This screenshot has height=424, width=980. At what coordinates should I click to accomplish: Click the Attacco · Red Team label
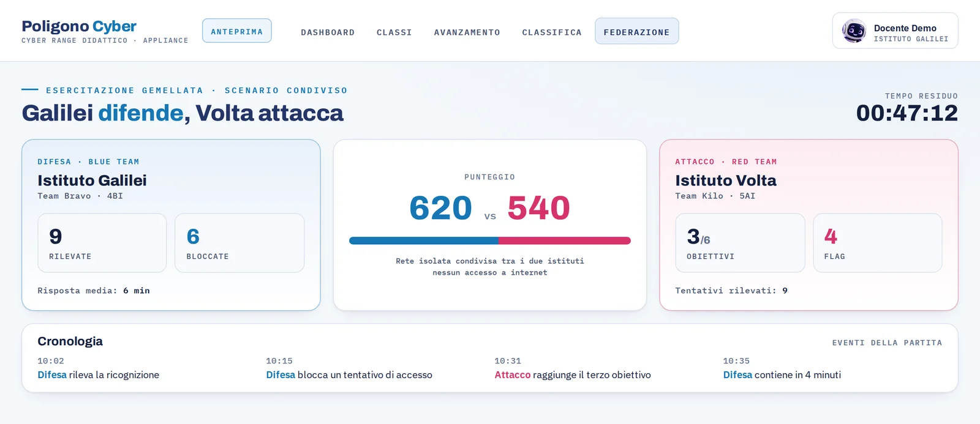click(726, 162)
